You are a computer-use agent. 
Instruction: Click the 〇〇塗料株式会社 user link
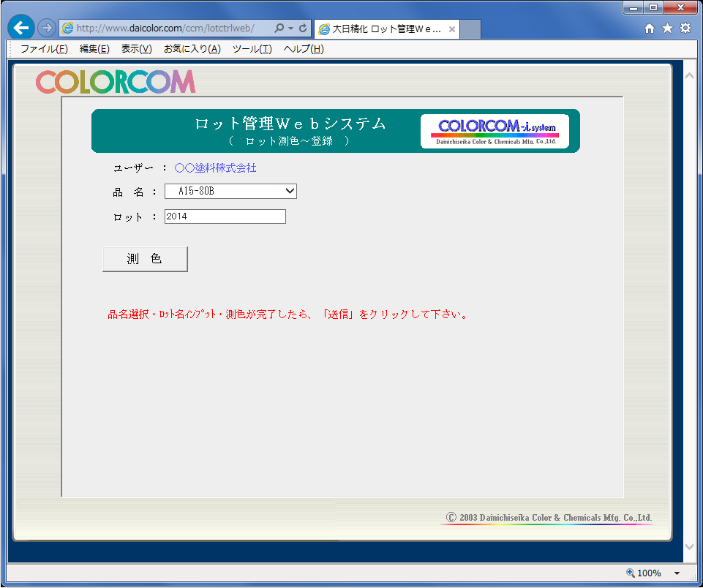click(215, 168)
